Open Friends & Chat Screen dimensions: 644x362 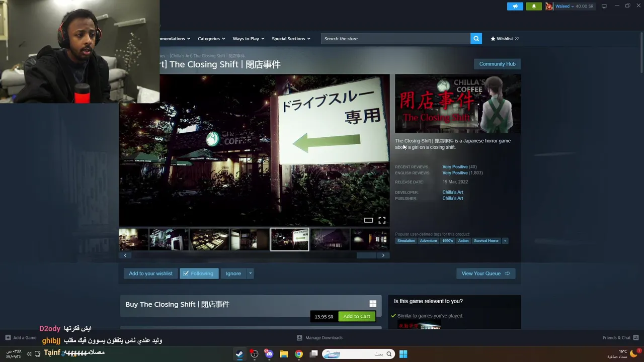pyautogui.click(x=620, y=338)
